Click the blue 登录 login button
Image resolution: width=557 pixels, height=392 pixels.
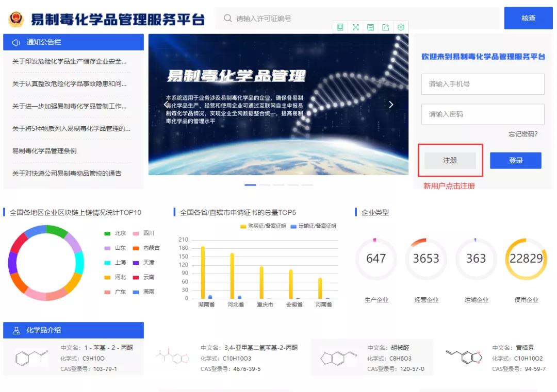click(515, 161)
